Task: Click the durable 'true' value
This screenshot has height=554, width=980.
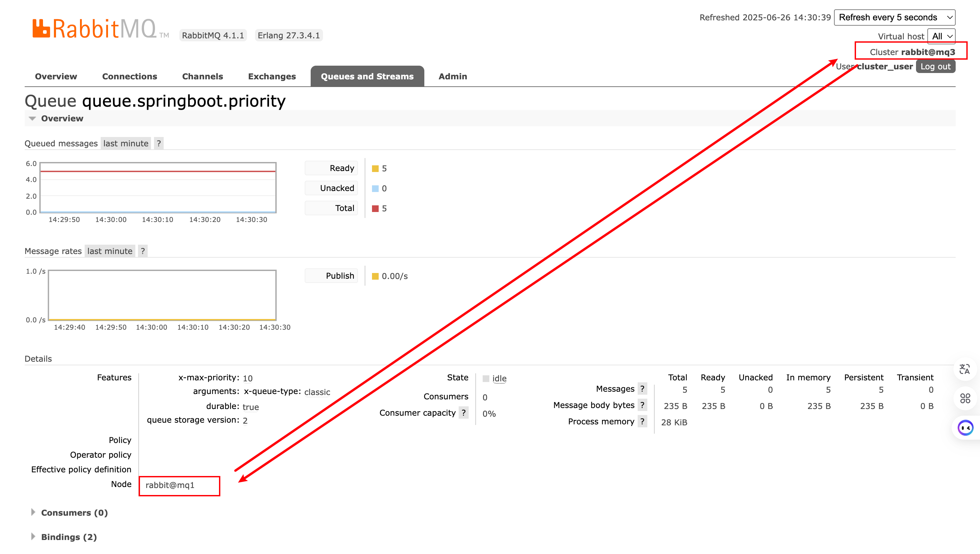Action: 251,407
